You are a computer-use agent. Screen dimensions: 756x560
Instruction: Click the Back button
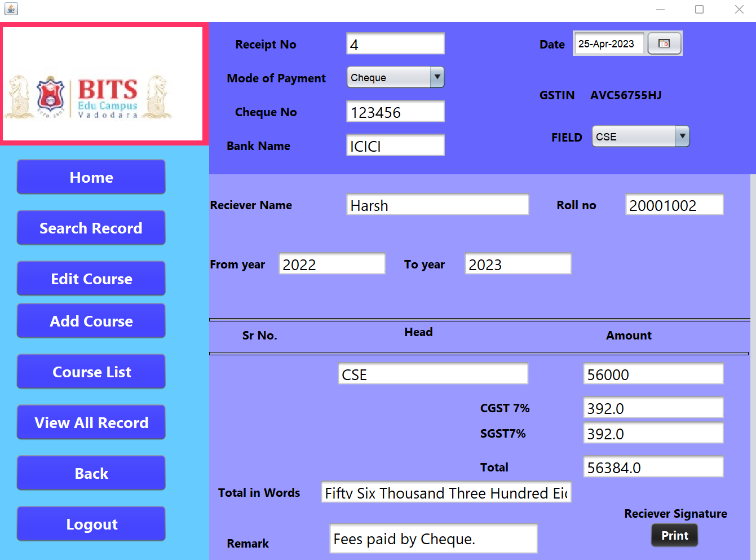click(91, 473)
